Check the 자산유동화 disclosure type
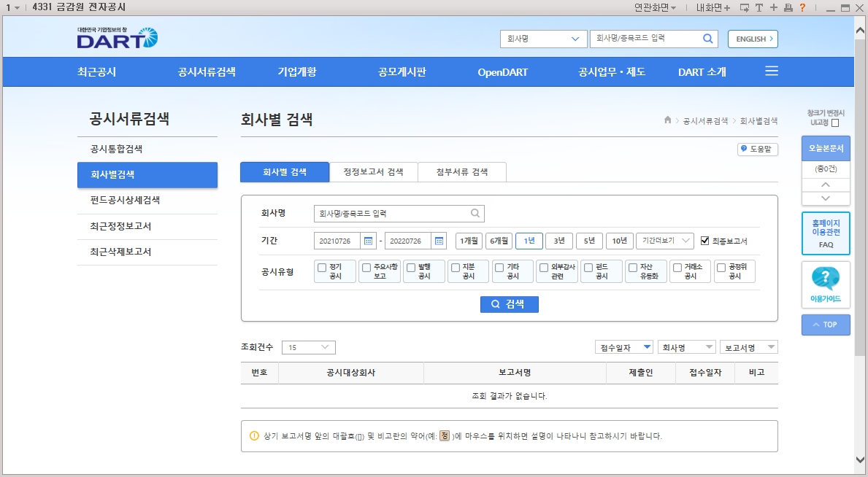This screenshot has height=477, width=868. click(633, 267)
